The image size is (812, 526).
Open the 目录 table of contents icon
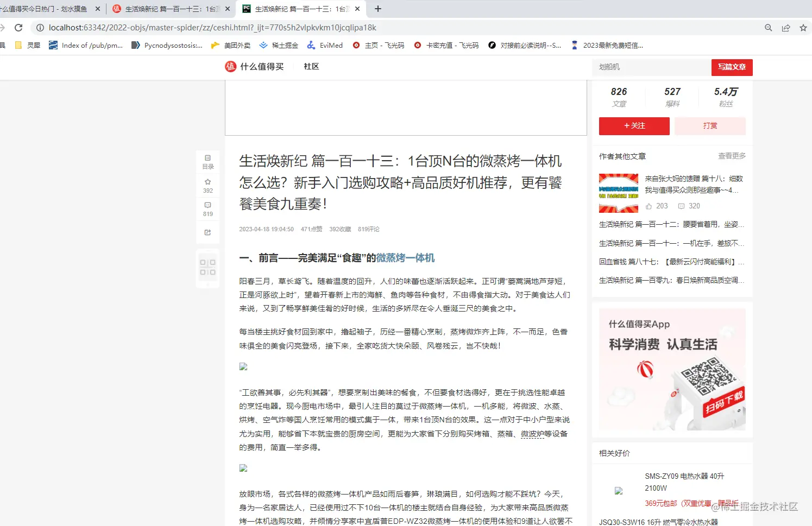click(208, 162)
